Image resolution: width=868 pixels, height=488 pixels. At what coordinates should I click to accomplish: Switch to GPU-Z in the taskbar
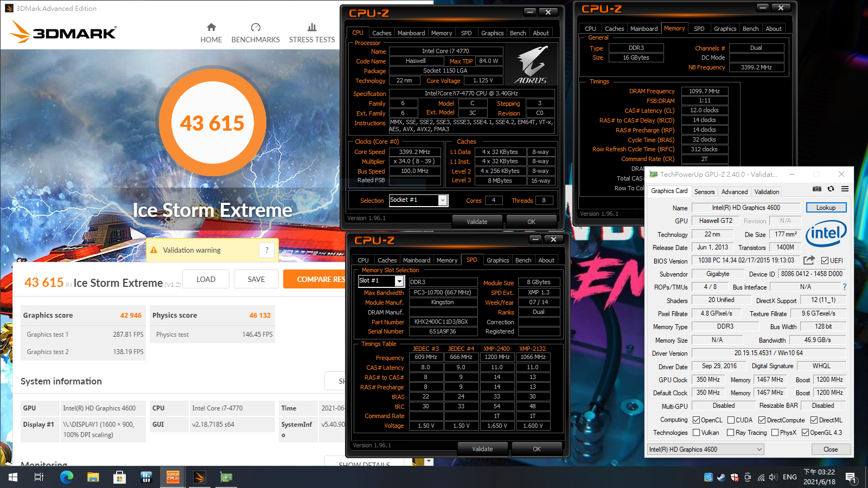pos(226,477)
